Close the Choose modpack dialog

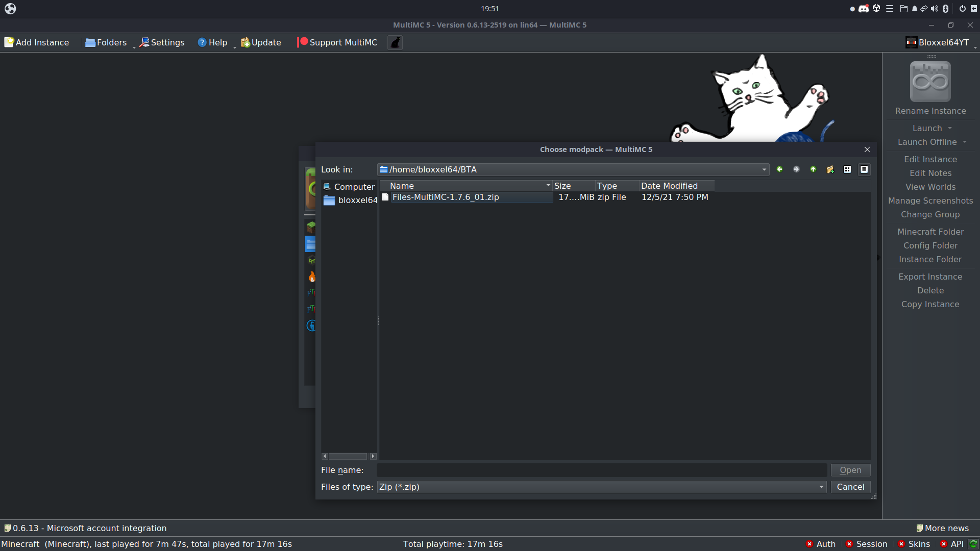867,149
